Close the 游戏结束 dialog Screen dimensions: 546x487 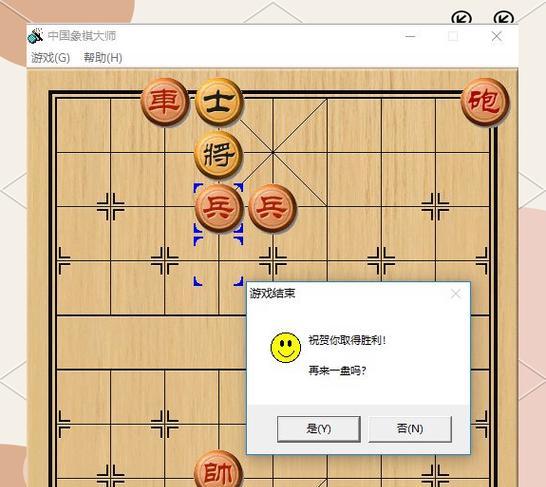(x=455, y=294)
